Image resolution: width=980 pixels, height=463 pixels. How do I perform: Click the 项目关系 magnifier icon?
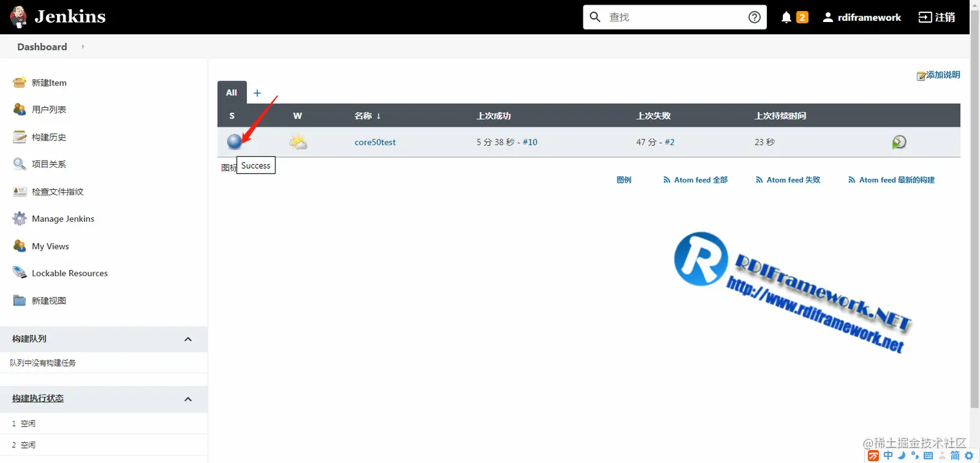[19, 164]
